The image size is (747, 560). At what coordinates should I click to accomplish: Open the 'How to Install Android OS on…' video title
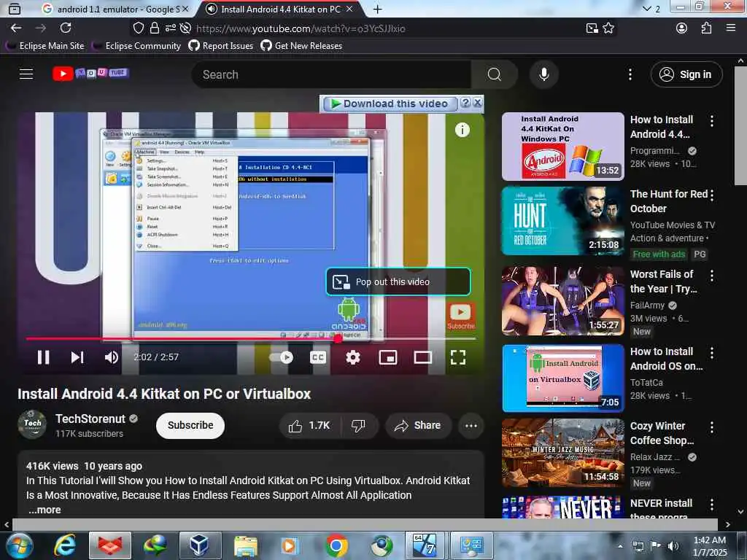click(x=666, y=359)
